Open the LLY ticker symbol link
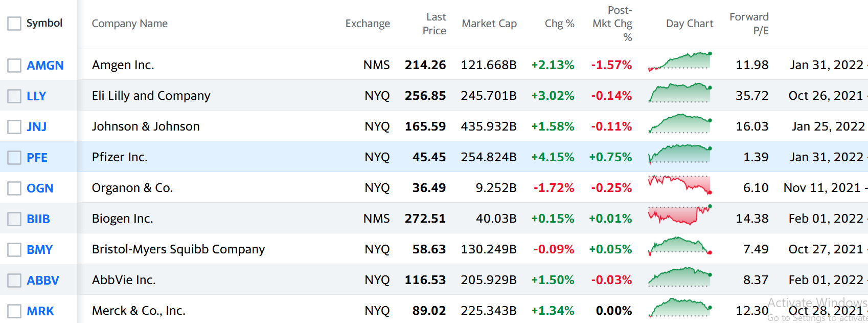 [x=36, y=96]
